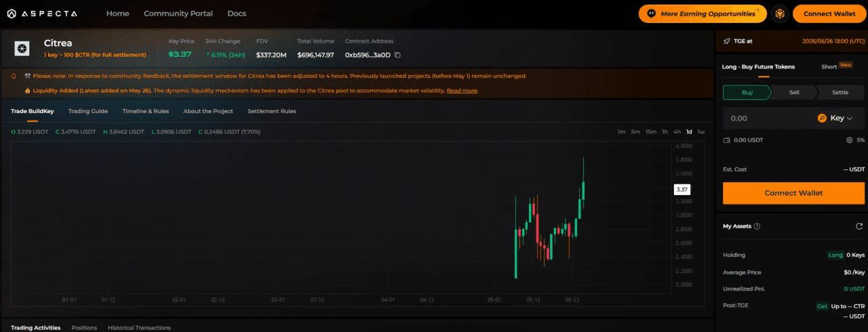
Task: Switch to the Trade BuildKey tab
Action: coord(33,111)
